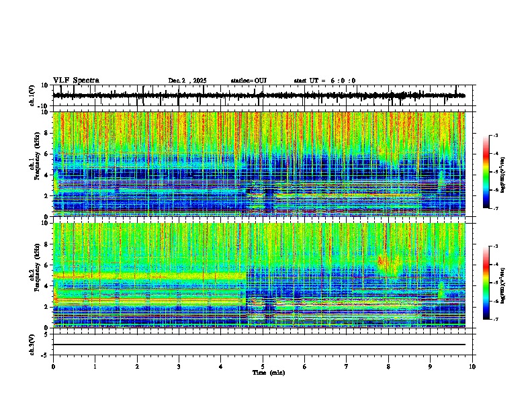Image resolution: width=532 pixels, height=411 pixels.
Task: Click the ch.1 voltage waveform trace
Action: coord(259,95)
